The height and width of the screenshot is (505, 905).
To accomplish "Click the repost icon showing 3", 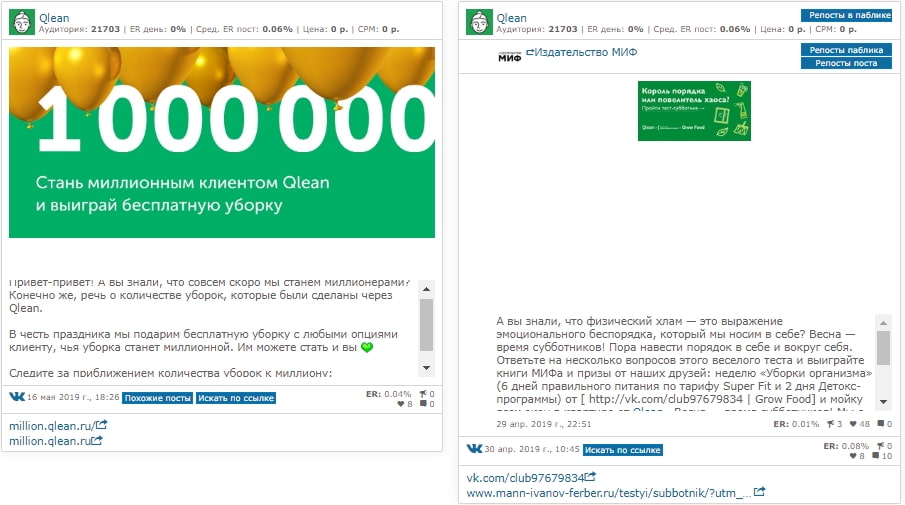I will (x=830, y=424).
